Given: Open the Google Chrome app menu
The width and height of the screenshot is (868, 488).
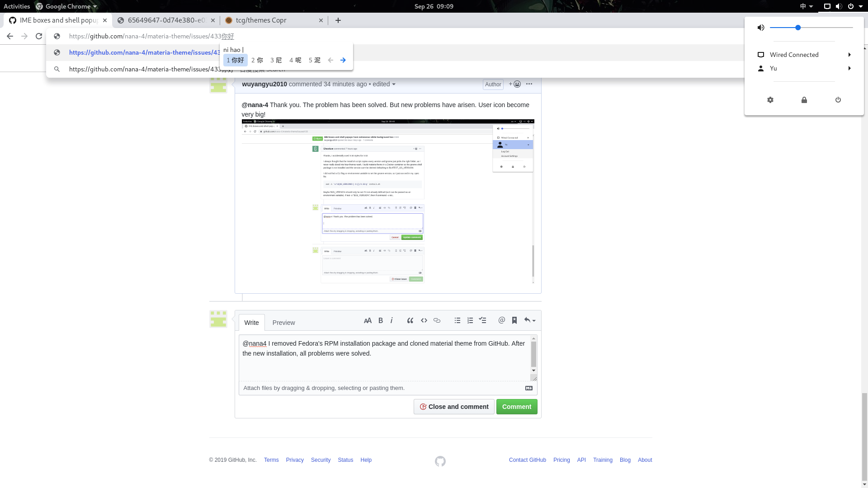Looking at the screenshot, I should coord(66,6).
